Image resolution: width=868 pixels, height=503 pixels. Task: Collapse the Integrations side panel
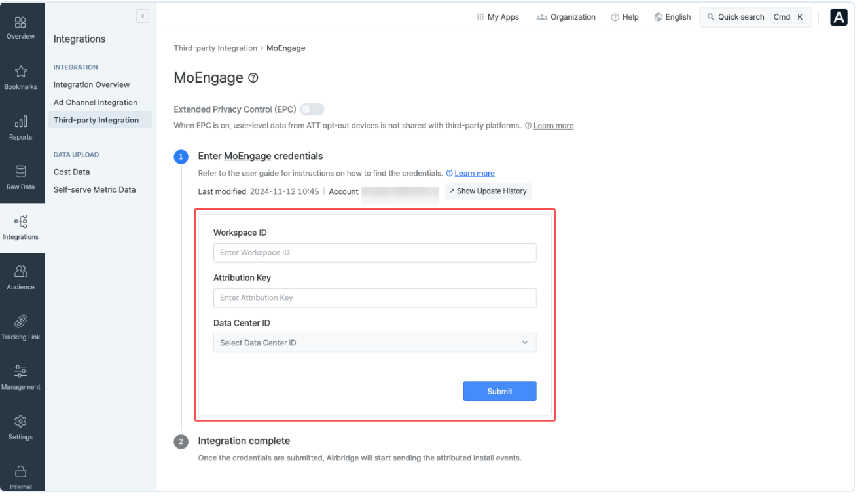click(x=143, y=16)
